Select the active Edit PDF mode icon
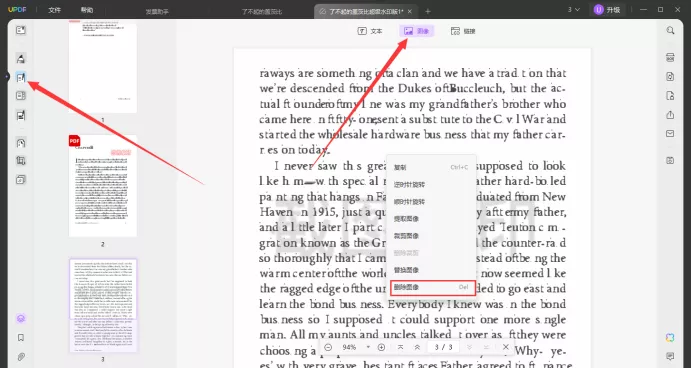Screen dimensions: 691x368 click(x=21, y=78)
